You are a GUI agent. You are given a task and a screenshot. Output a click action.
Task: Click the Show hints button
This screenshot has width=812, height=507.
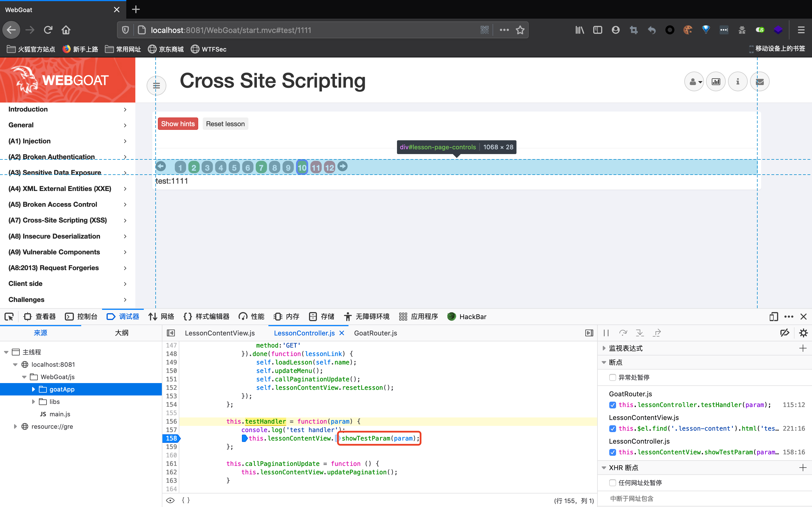tap(178, 124)
